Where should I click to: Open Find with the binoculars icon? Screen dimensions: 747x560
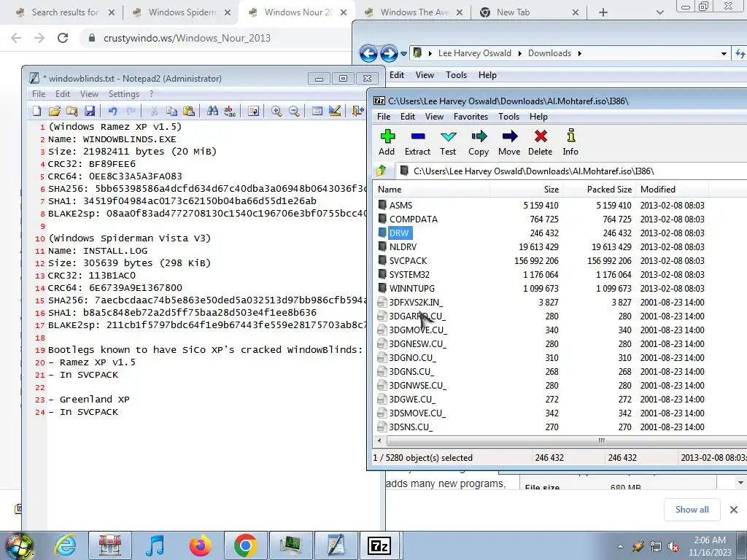coord(212,111)
